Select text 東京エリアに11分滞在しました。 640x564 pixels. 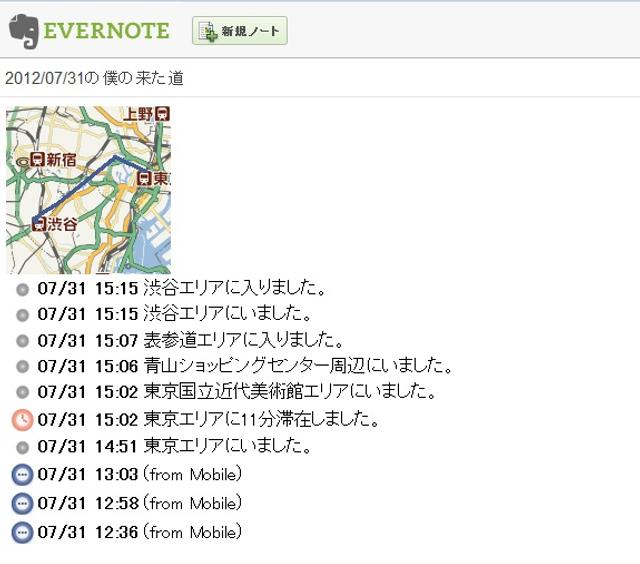point(262,419)
